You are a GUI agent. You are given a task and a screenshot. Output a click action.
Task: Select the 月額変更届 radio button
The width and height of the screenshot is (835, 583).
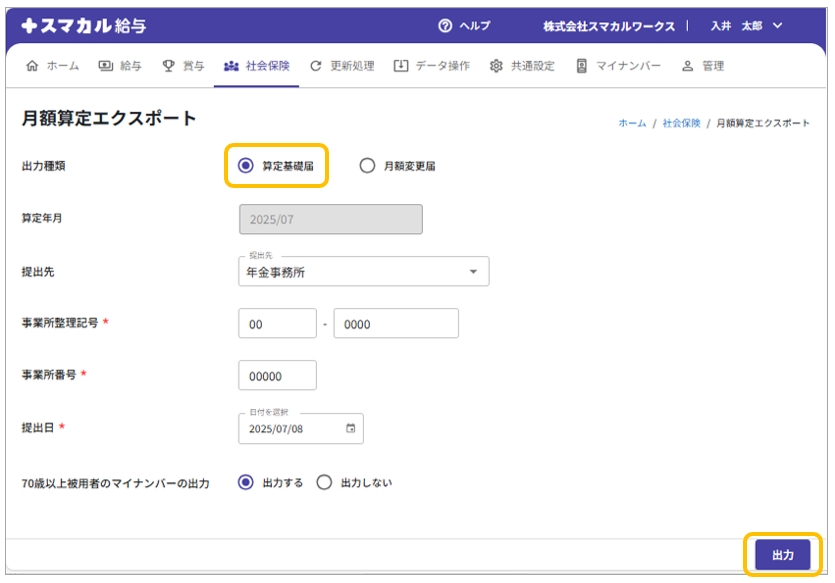click(x=367, y=166)
